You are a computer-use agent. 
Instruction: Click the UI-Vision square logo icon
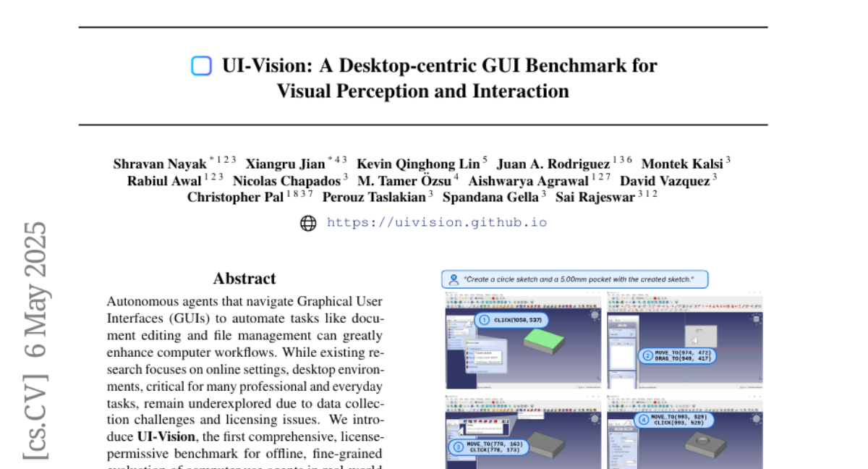[201, 66]
